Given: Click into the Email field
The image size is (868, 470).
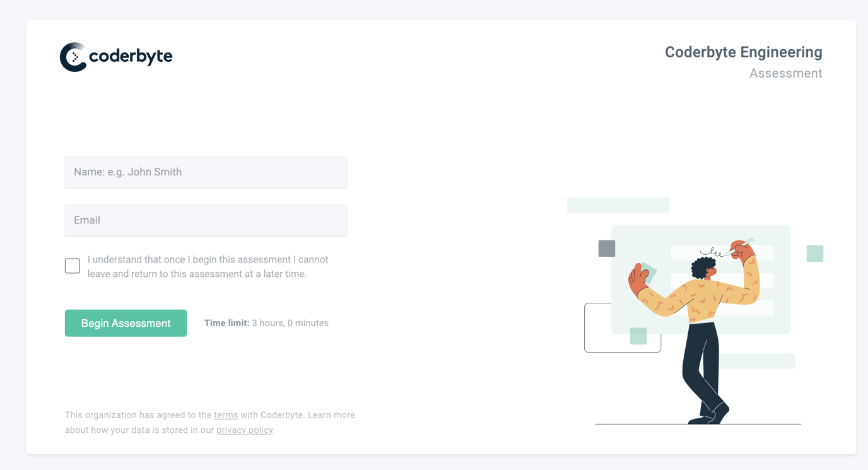Looking at the screenshot, I should point(206,220).
